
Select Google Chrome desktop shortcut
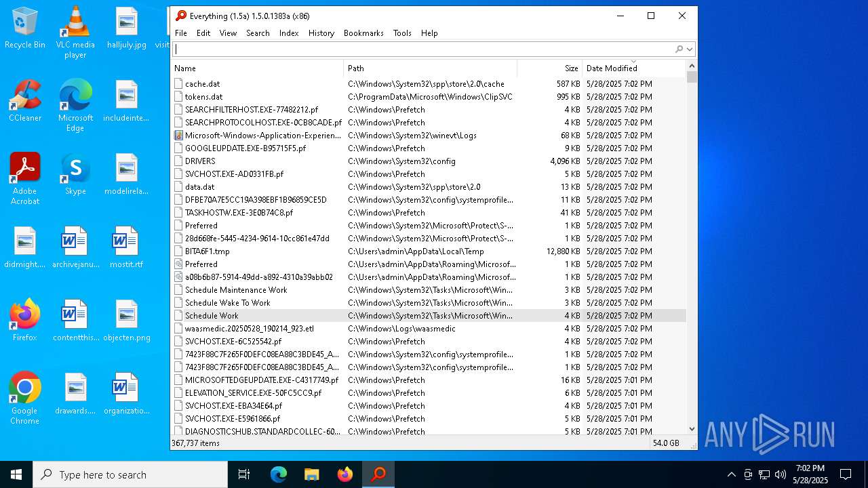[25, 399]
